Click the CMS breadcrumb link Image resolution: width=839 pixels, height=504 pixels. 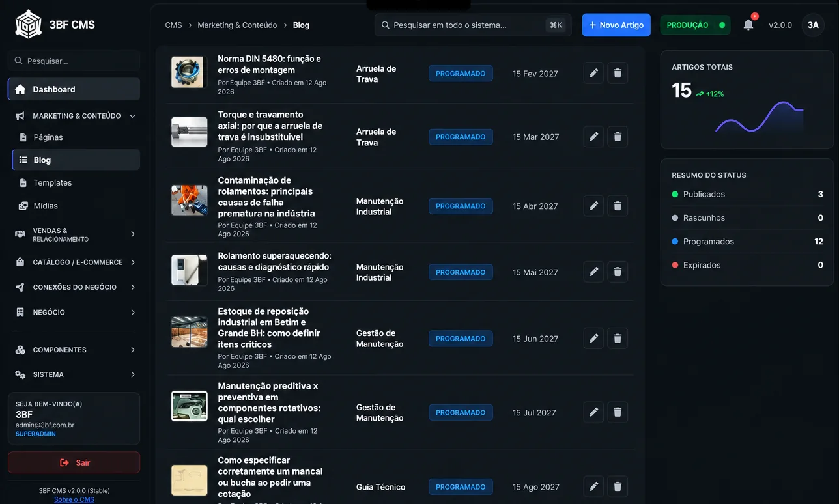(x=173, y=25)
